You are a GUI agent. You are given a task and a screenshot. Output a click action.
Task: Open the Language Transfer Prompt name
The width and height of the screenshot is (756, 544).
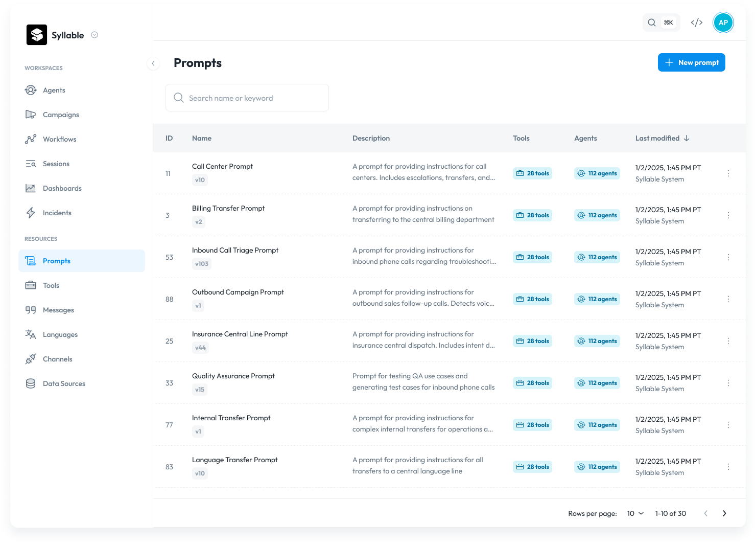[x=235, y=460]
